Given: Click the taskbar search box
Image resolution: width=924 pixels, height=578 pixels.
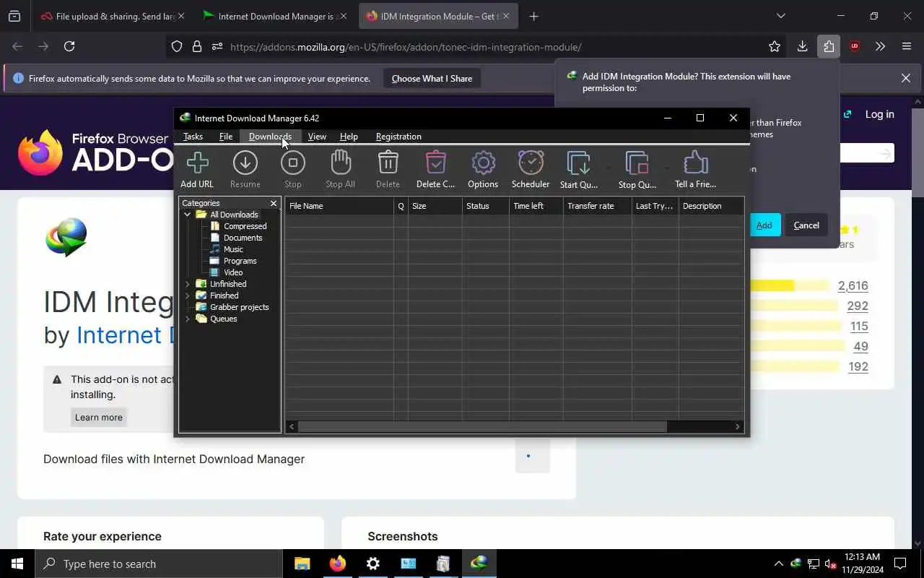Looking at the screenshot, I should (159, 564).
